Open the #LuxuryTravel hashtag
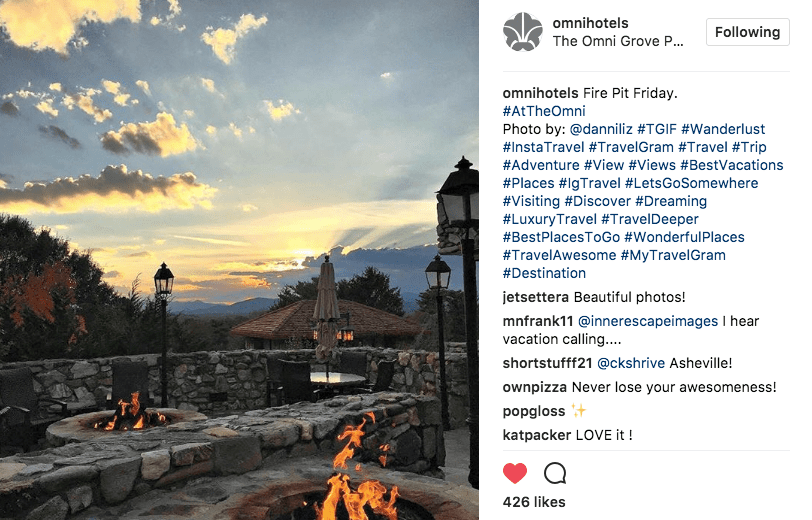This screenshot has width=812, height=520. (549, 219)
